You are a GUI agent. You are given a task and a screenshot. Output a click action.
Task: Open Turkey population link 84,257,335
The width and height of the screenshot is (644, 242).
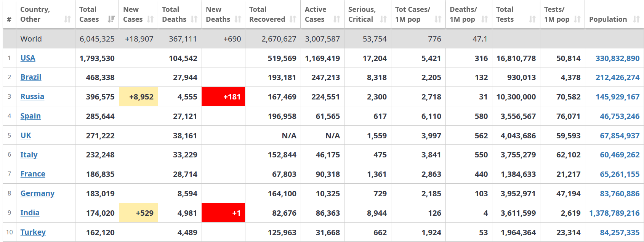(x=620, y=232)
